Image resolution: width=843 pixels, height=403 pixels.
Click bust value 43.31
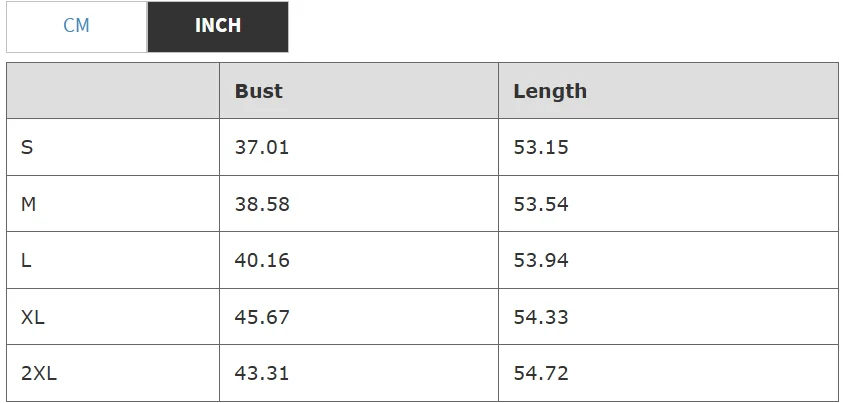point(262,374)
